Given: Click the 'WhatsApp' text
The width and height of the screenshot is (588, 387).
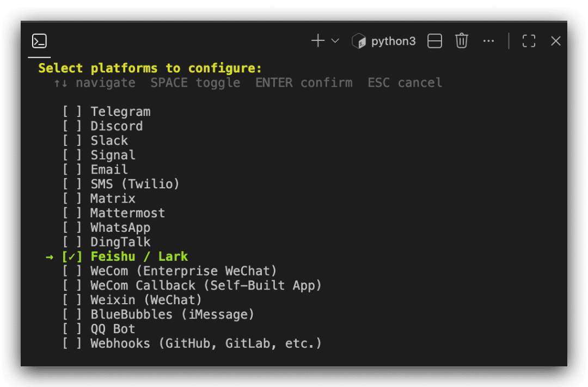Looking at the screenshot, I should pyautogui.click(x=120, y=228).
